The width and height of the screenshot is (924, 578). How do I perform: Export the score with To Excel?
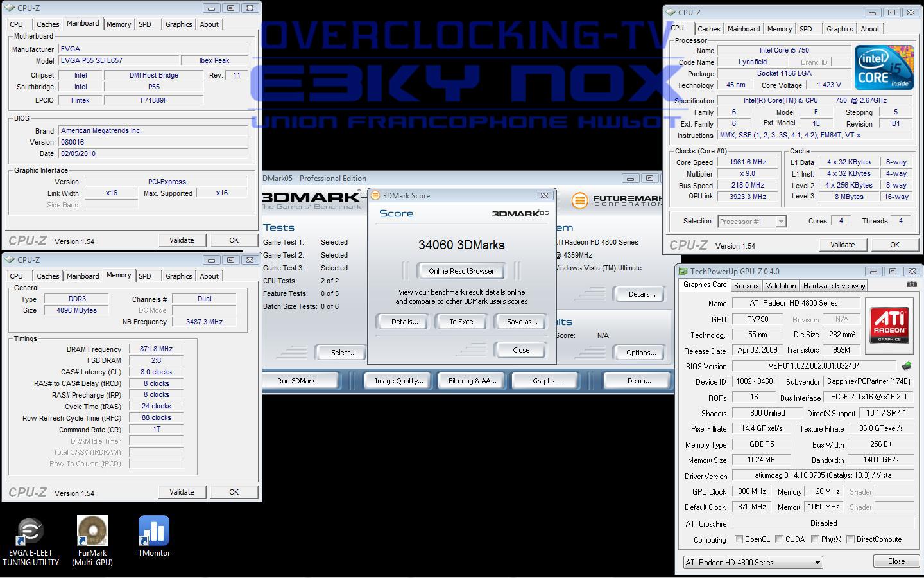(462, 322)
